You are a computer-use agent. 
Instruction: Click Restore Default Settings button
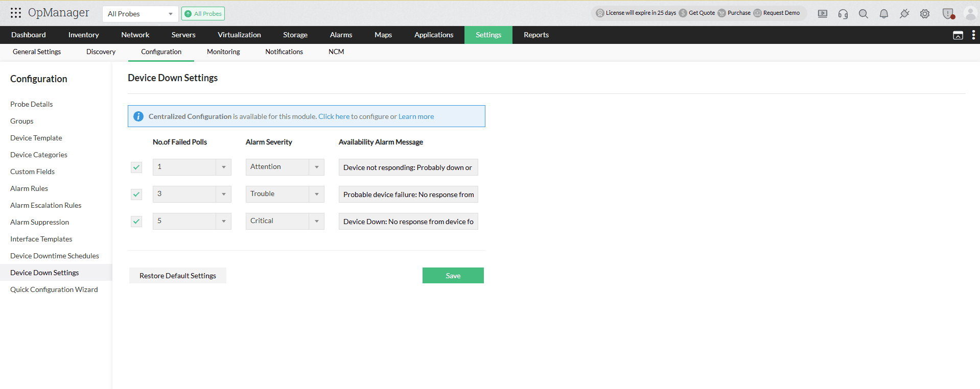pos(178,276)
